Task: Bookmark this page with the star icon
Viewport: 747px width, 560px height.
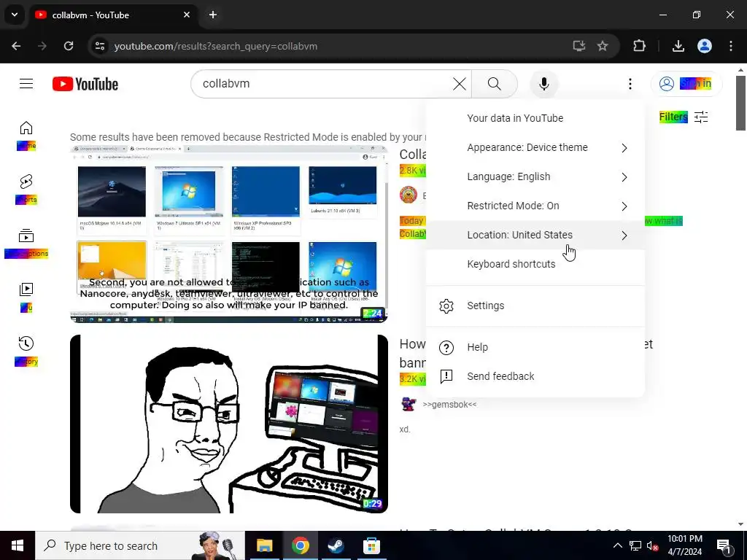Action: (603, 46)
